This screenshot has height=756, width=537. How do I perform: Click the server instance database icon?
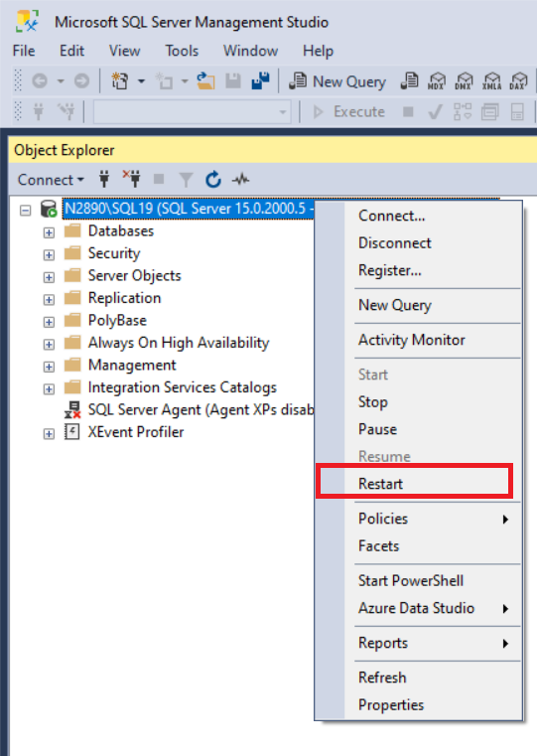point(49,210)
